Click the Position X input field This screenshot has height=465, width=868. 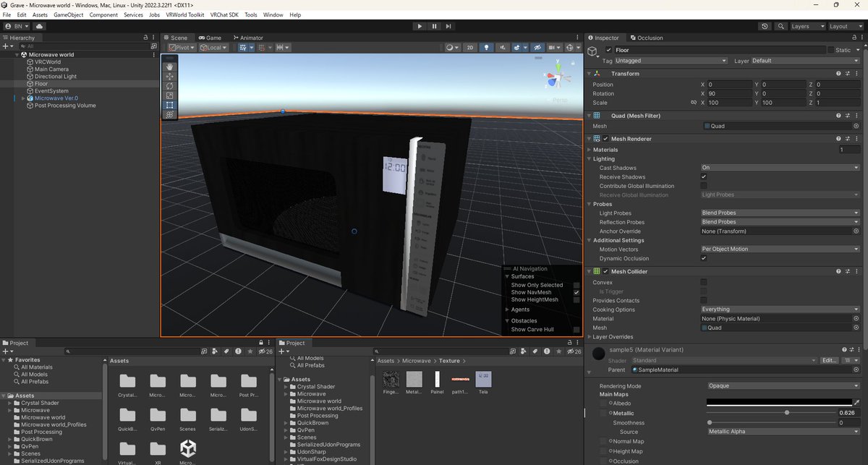coord(729,85)
